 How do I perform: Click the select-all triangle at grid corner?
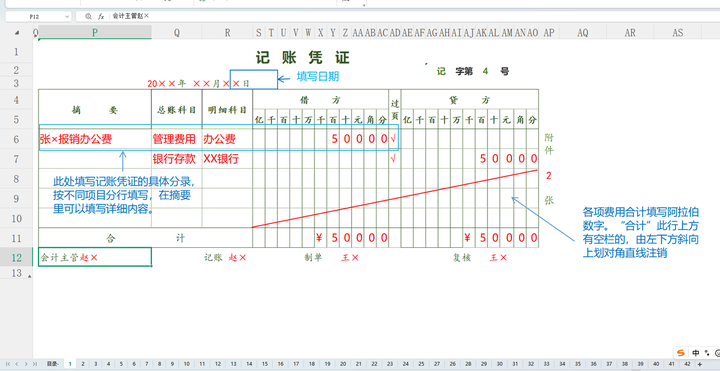(x=17, y=33)
